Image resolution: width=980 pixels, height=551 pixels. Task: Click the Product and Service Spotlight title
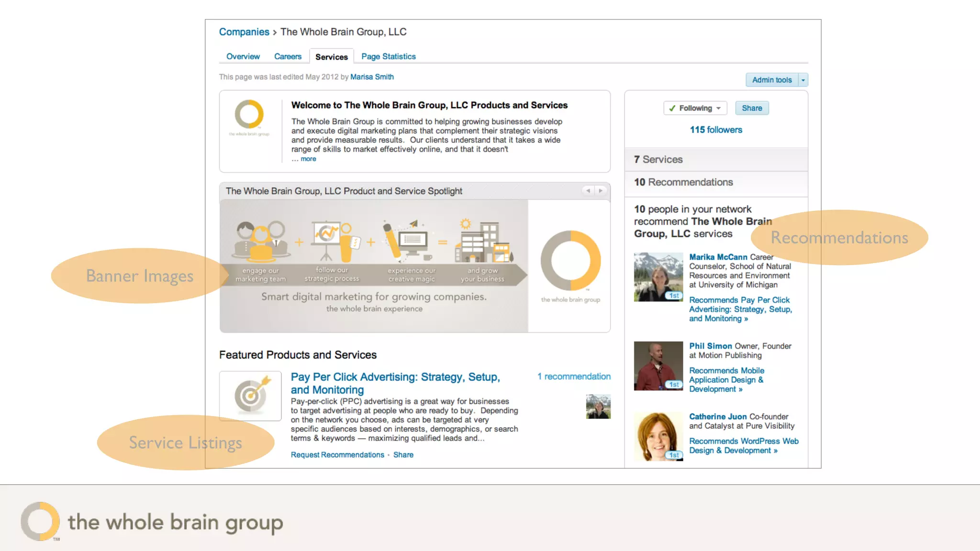point(344,191)
